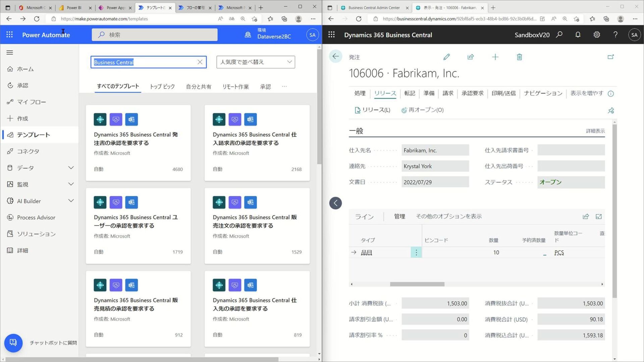This screenshot has height=362, width=644.
Task: Open Dynamics 365 app launcher waffle
Action: 331,35
